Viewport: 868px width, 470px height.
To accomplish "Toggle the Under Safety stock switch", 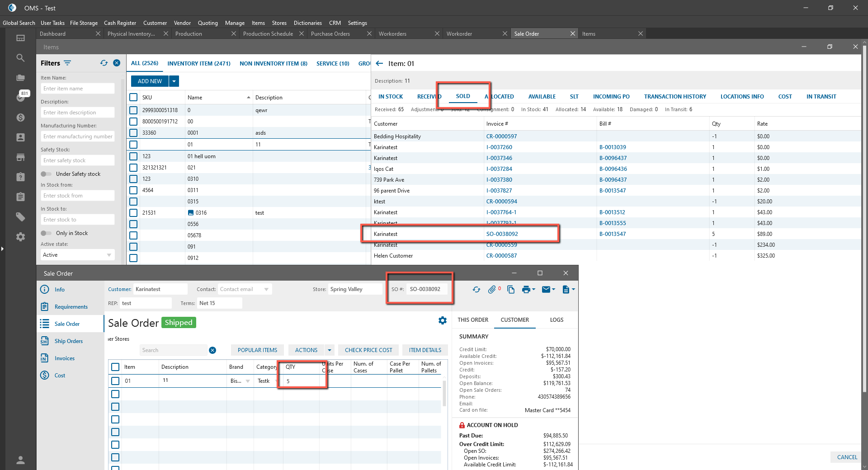I will point(46,174).
